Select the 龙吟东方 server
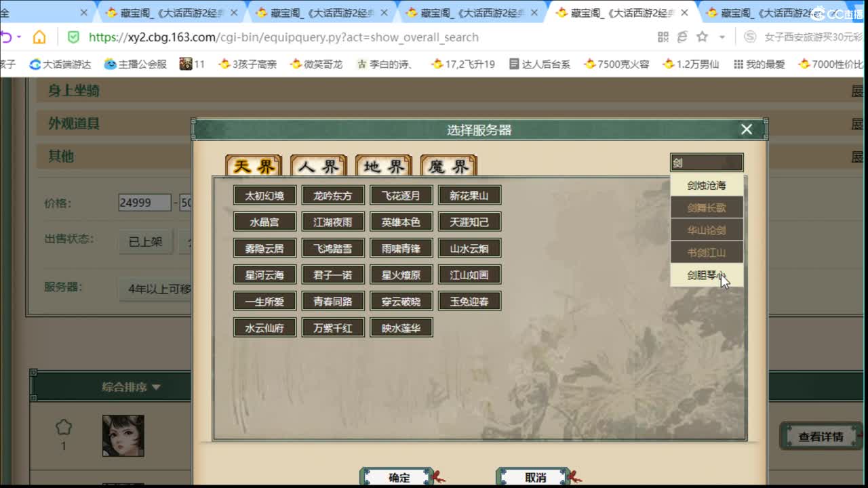The image size is (868, 488). (333, 195)
